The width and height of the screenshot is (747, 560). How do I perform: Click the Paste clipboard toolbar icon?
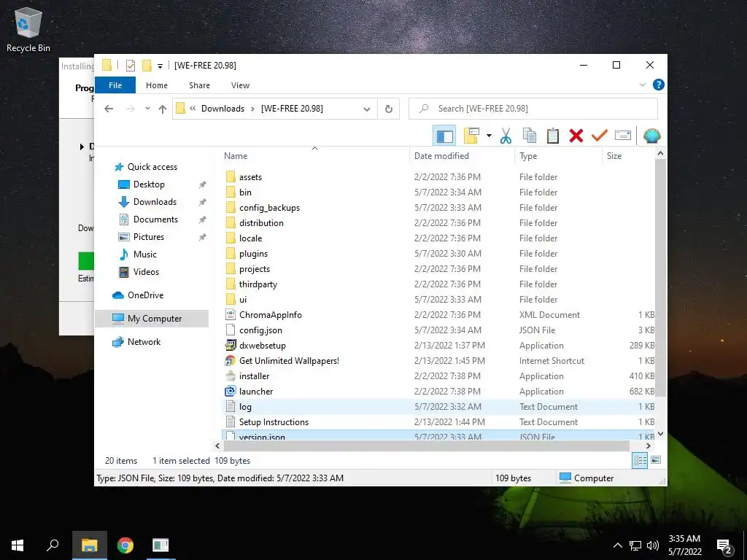[553, 136]
